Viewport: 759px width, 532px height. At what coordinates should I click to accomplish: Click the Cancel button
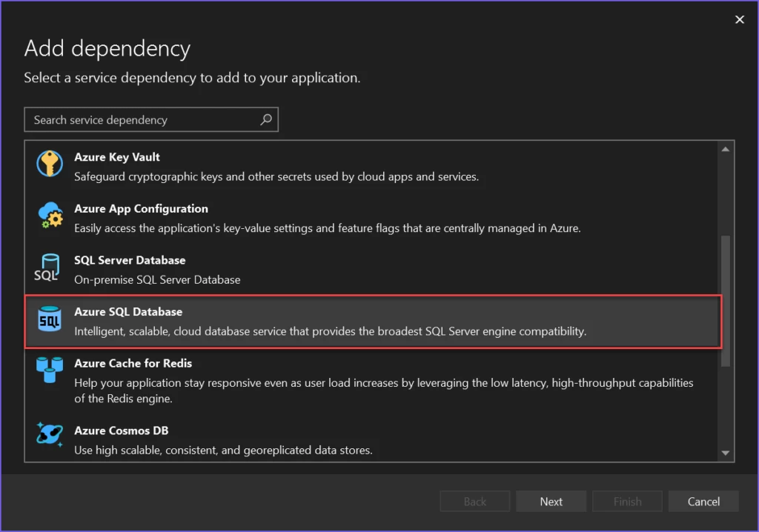tap(703, 501)
